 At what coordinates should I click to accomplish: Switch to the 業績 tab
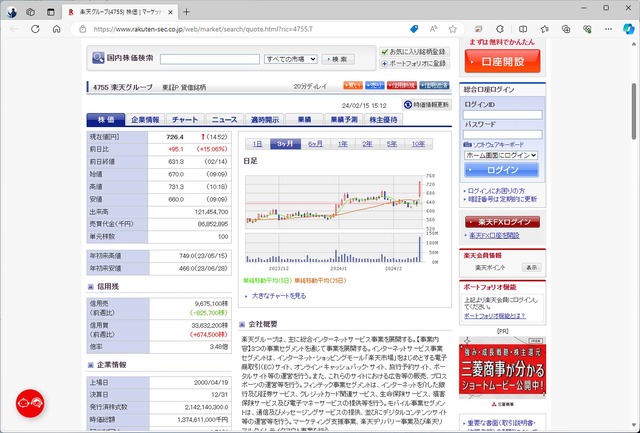point(304,120)
